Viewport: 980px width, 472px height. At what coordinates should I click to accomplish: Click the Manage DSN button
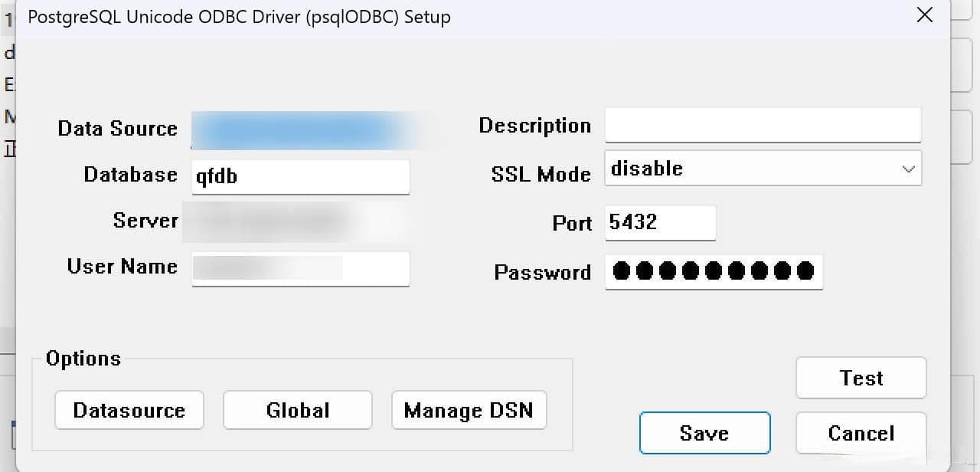tap(469, 410)
